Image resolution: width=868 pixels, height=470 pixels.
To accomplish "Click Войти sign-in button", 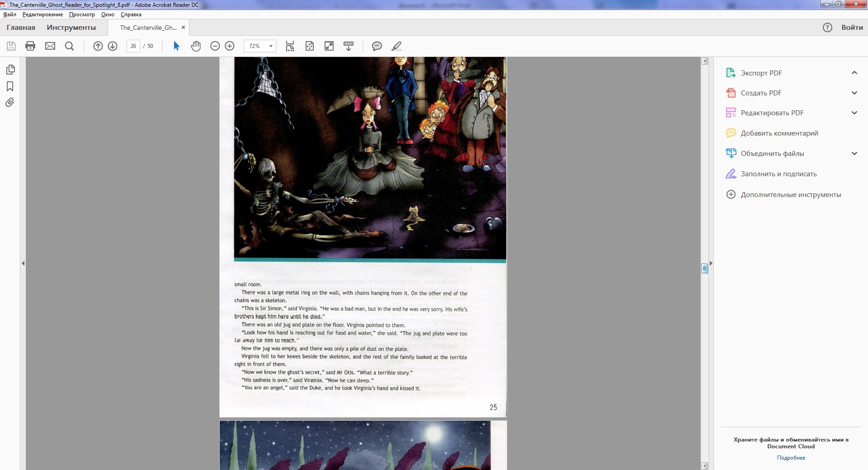I will [852, 28].
